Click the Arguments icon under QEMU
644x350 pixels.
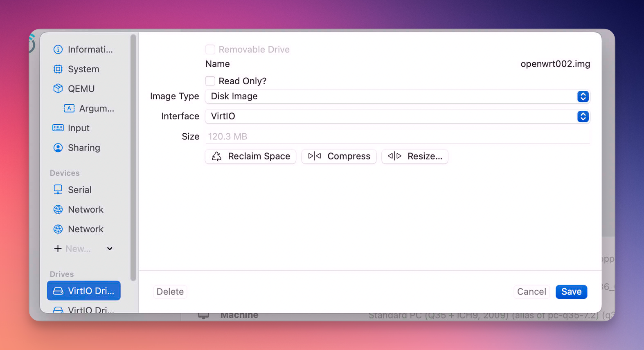coord(69,108)
